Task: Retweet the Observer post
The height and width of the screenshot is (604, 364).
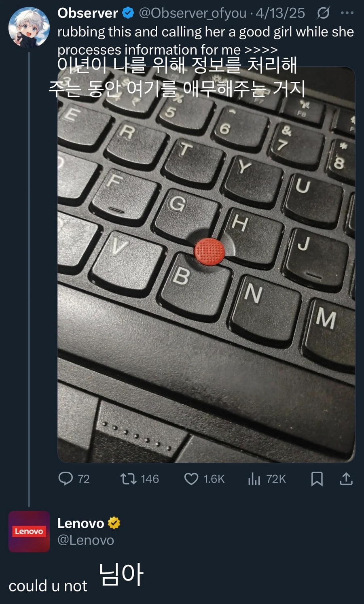Action: point(128,479)
